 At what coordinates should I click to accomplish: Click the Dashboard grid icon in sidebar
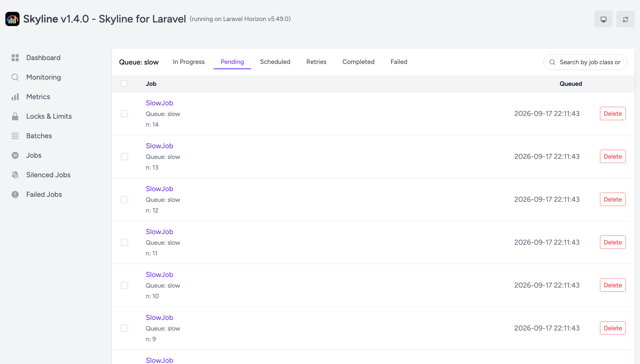(15, 58)
